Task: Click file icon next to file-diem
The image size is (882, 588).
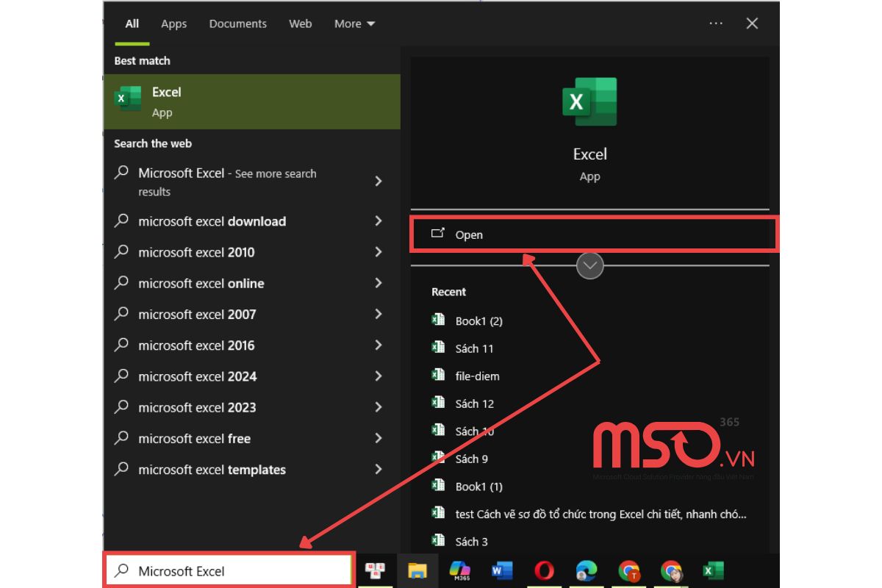Action: coord(438,375)
